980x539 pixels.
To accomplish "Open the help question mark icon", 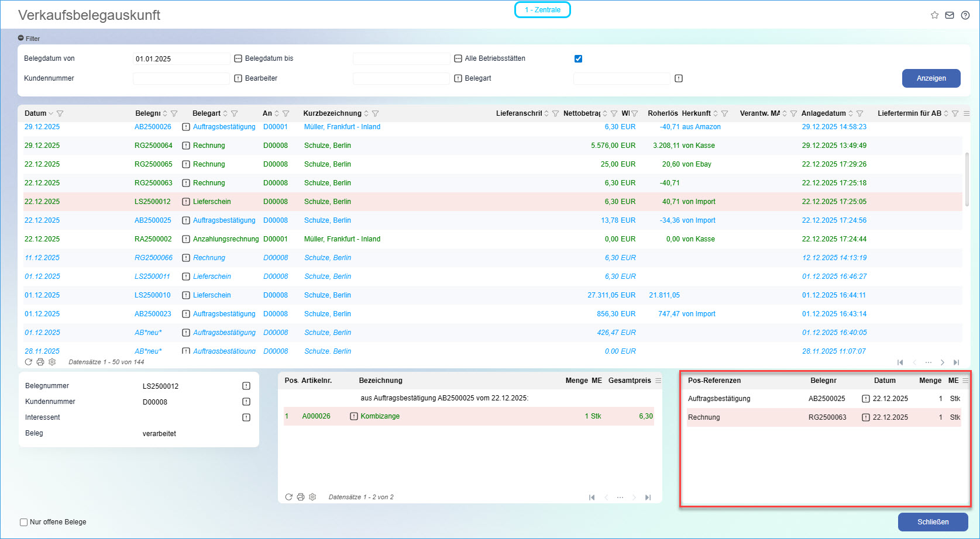I will [965, 15].
